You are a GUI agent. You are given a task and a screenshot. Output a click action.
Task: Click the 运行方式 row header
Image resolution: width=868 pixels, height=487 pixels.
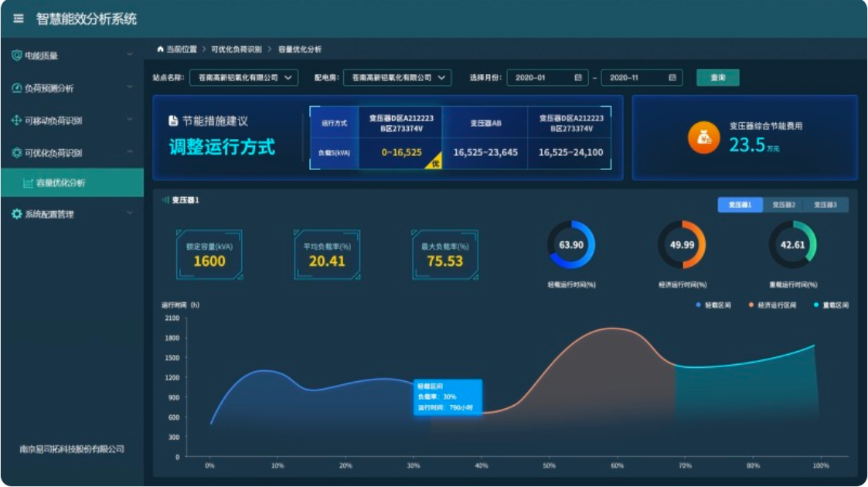[x=335, y=123]
